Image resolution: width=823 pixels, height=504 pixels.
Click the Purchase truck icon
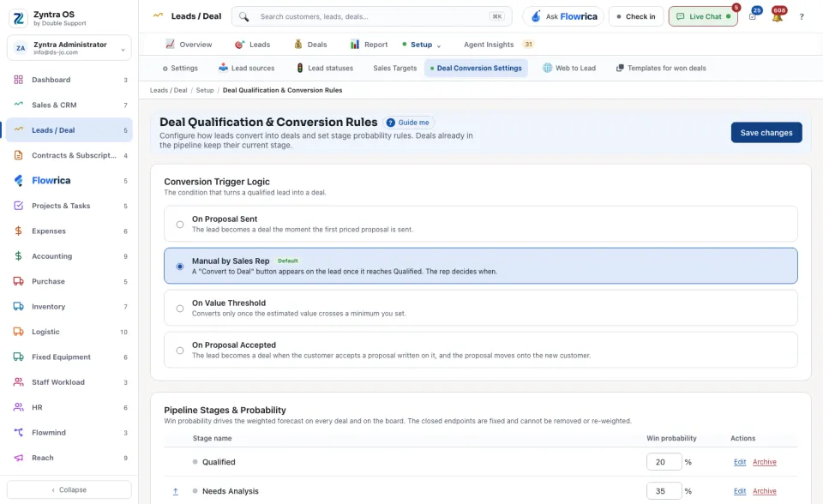(x=18, y=281)
